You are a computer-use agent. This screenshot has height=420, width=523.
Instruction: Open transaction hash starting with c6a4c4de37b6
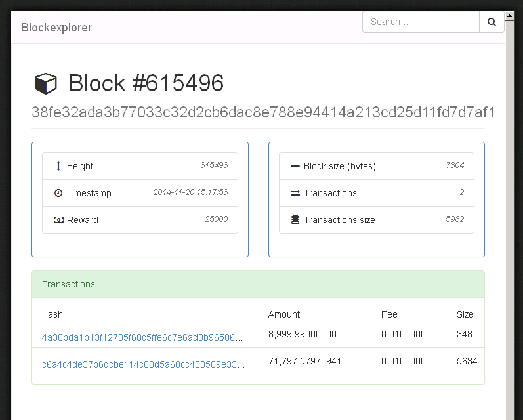click(144, 364)
